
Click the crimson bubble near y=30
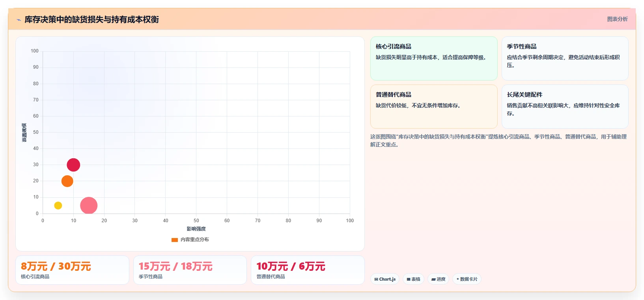[73, 165]
